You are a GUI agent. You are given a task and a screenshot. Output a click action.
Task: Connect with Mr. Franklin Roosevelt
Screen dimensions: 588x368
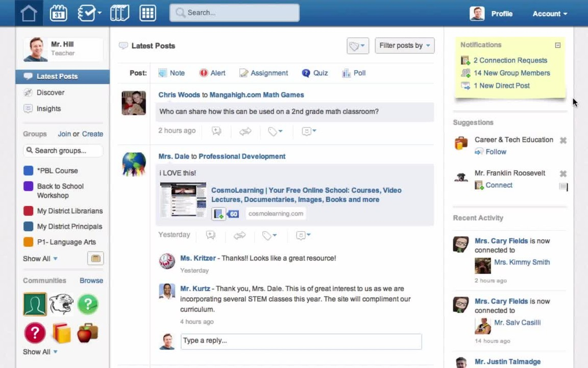(499, 185)
